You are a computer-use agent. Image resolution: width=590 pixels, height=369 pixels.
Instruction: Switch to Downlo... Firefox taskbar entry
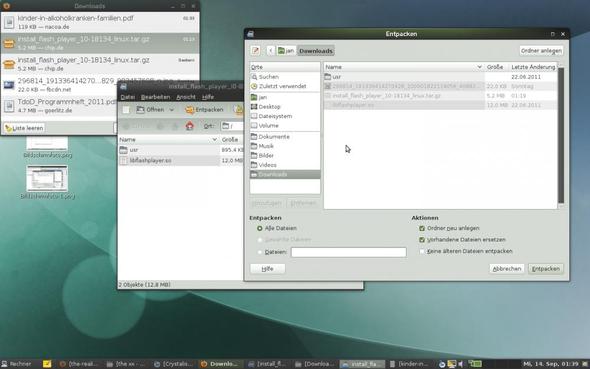220,364
